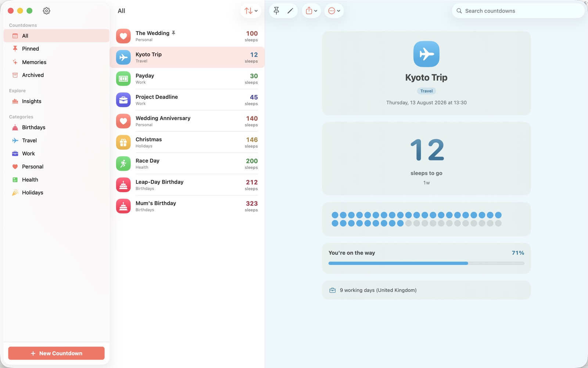Viewport: 588px width, 368px height.
Task: Open the share menu
Action: pos(311,11)
